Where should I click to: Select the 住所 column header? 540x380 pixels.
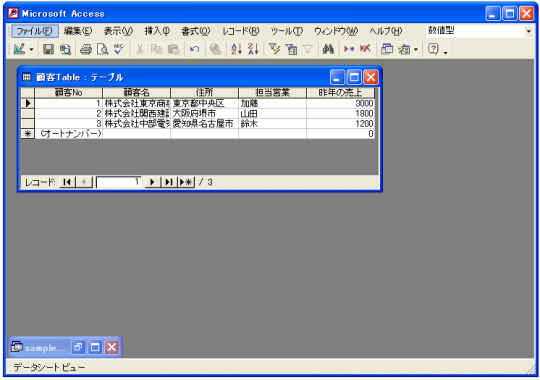point(204,92)
